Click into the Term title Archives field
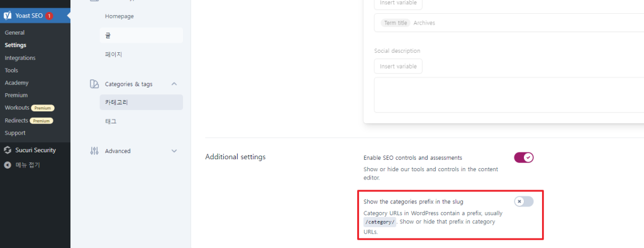 pyautogui.click(x=509, y=23)
